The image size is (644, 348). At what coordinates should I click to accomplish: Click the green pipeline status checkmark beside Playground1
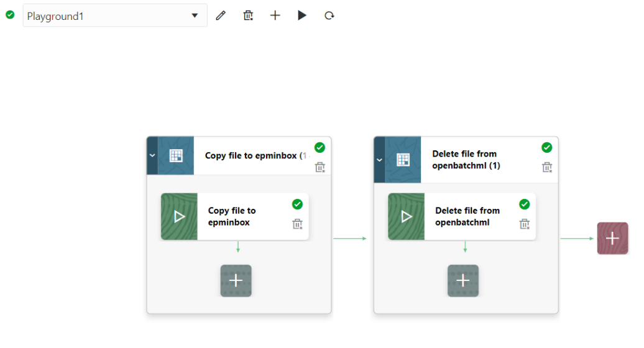(x=11, y=15)
